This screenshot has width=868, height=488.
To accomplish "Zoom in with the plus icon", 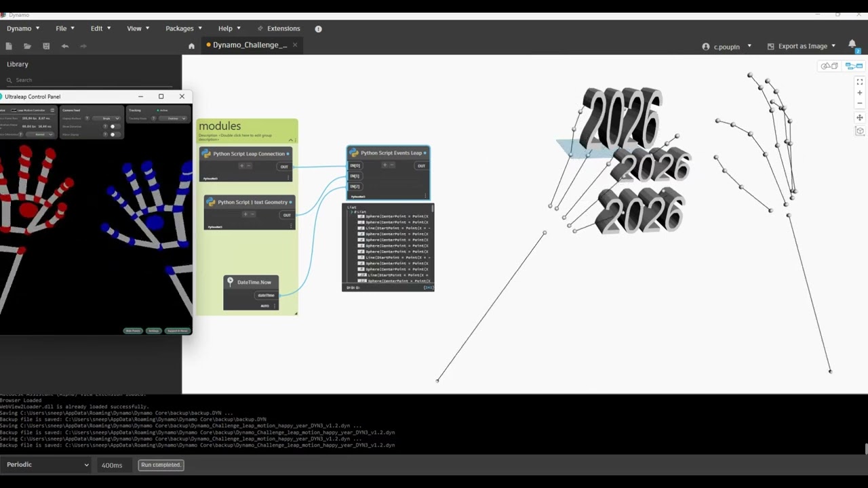I will pos(860,93).
